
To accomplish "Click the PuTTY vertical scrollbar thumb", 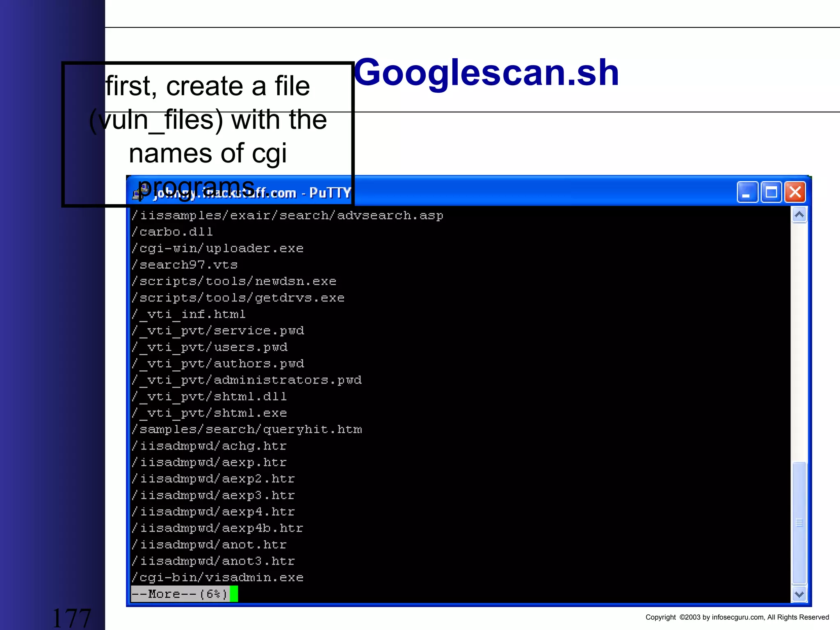I will [x=799, y=523].
